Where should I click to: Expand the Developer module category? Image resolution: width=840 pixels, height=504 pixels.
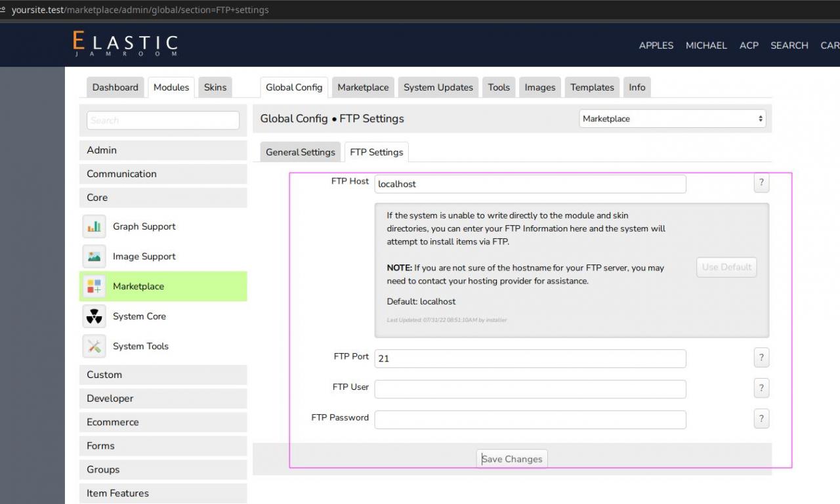(163, 398)
